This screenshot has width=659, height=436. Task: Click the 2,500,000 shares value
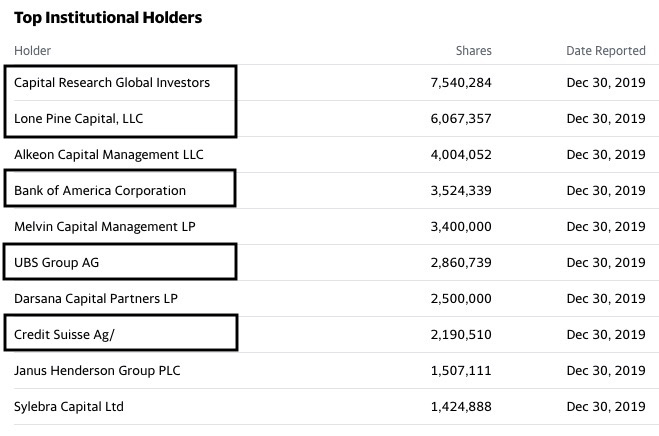[459, 298]
